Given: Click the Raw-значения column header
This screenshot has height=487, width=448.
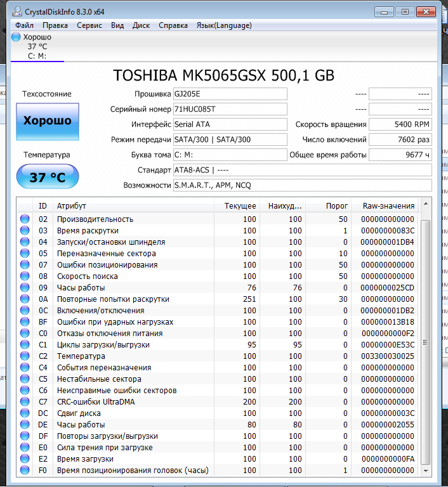Looking at the screenshot, I should coord(385,206).
